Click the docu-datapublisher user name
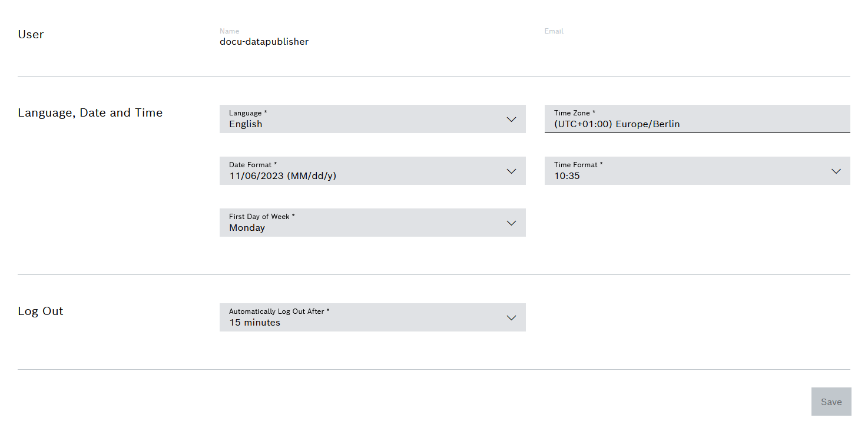Screen dimensions: 868x431 (x=264, y=42)
